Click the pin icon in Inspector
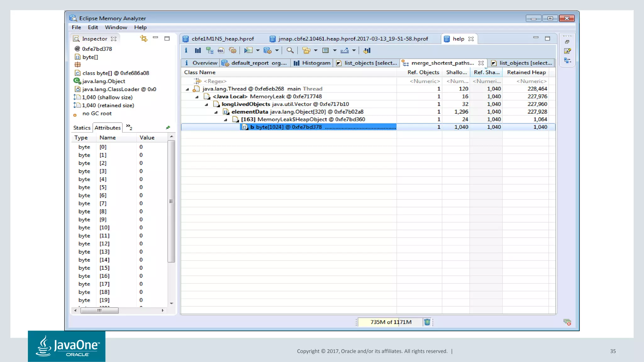The height and width of the screenshot is (362, 644). (168, 127)
